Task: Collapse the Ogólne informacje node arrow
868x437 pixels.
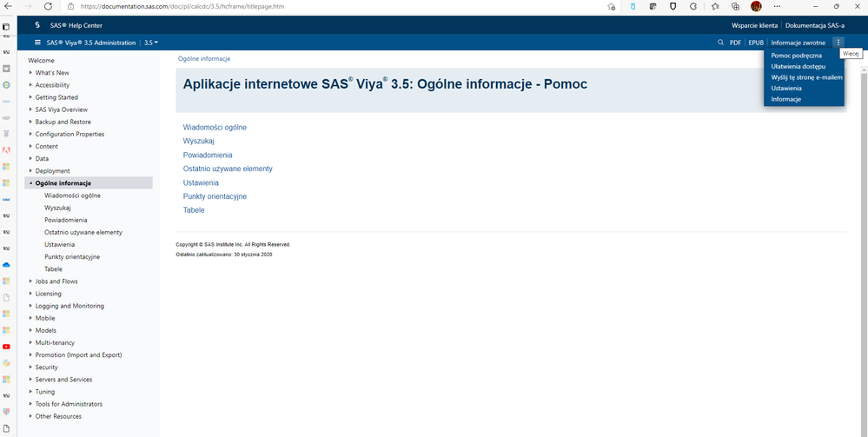Action: point(31,183)
